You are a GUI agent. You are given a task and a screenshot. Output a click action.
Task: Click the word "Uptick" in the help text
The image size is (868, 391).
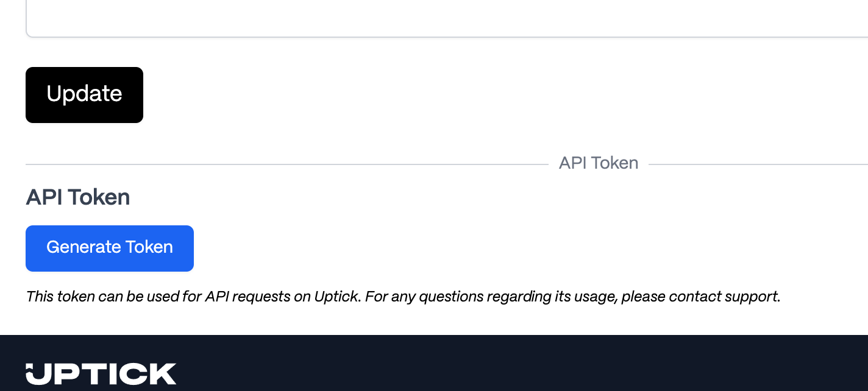tap(337, 297)
